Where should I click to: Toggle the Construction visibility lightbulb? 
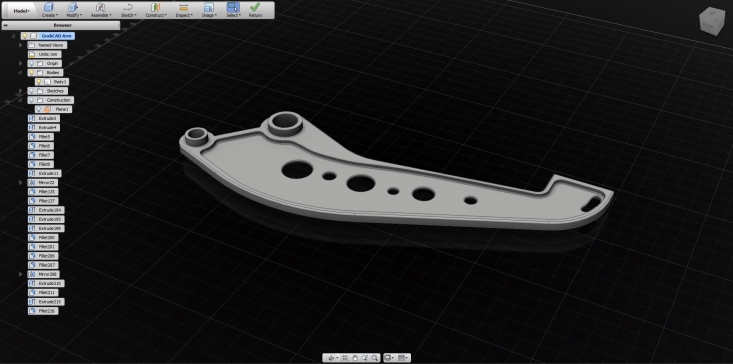coord(32,100)
